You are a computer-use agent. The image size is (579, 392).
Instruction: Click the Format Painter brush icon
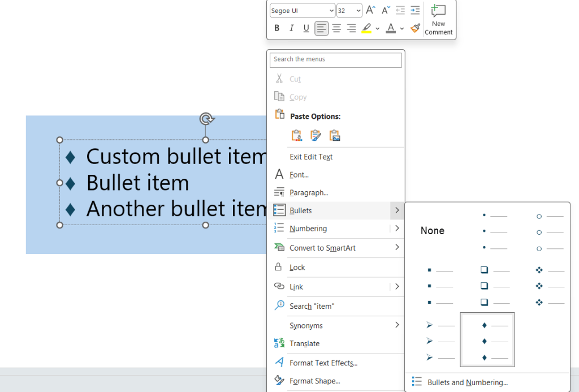(x=415, y=28)
